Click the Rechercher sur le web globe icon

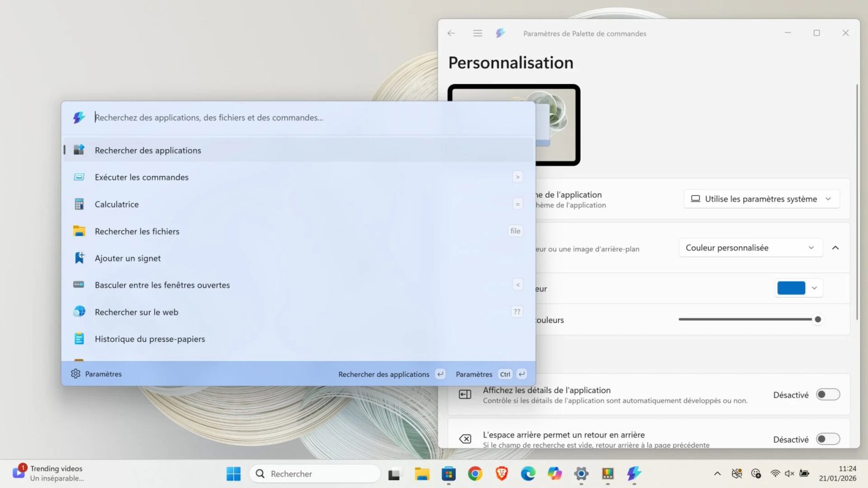79,312
